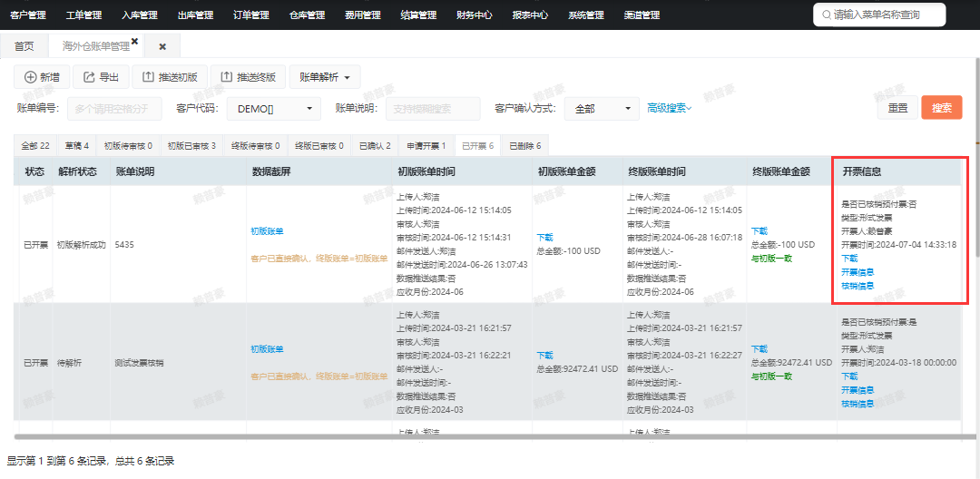Open 核销信息 link for 赖普豪 invoice
Screen dimensions: 980x479
[x=857, y=286]
